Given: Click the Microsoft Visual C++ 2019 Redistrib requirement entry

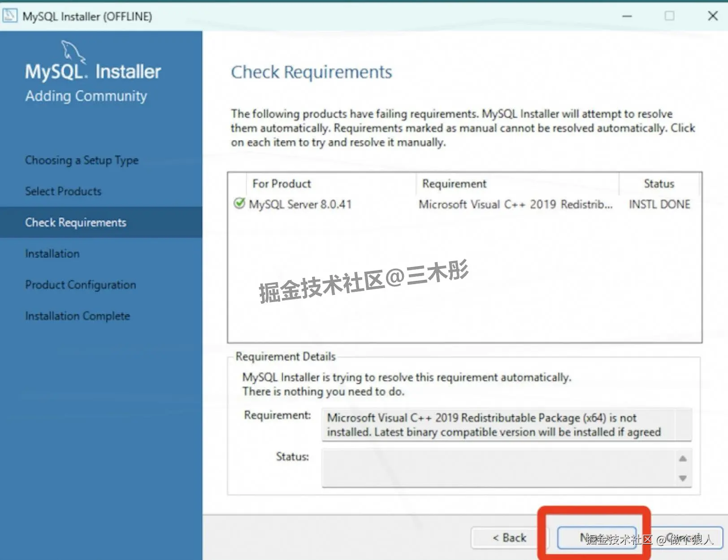Looking at the screenshot, I should click(x=515, y=204).
